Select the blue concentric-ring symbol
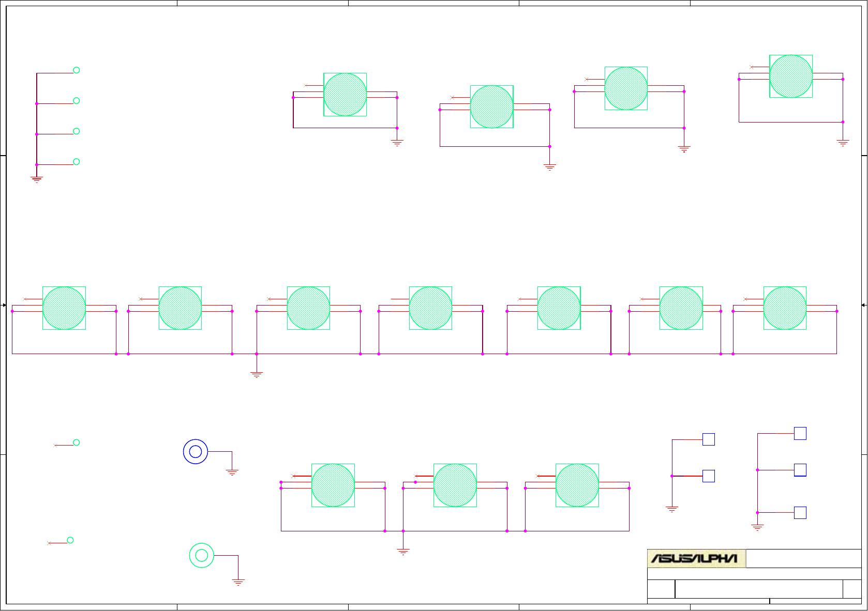Image resolution: width=868 pixels, height=611 pixels. point(196,452)
